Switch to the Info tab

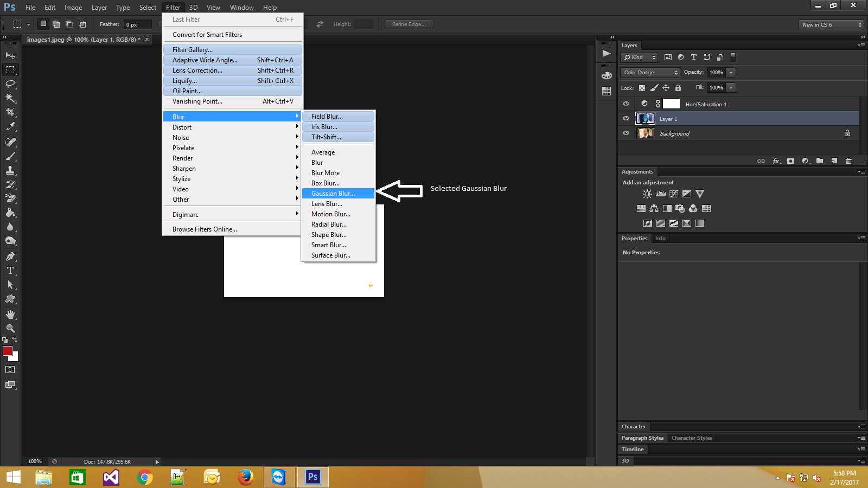tap(660, 239)
